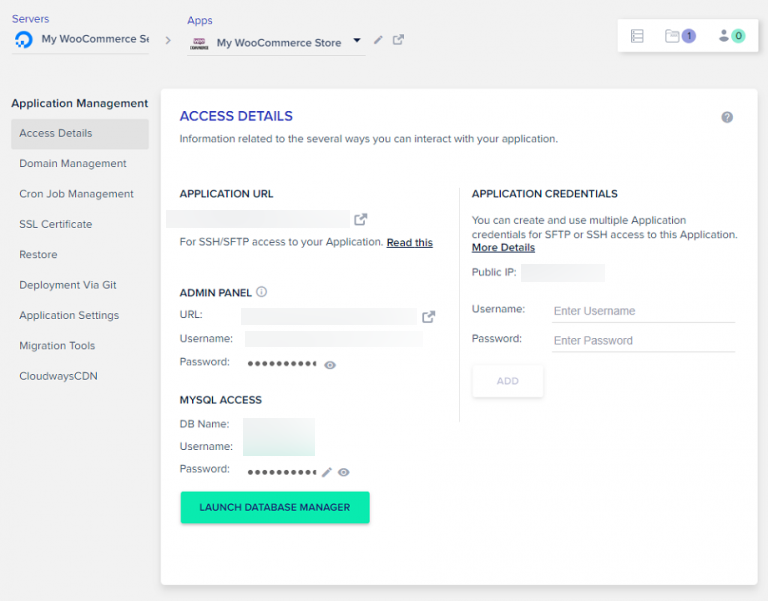
Task: Open the Application URL external link icon
Action: 360,219
